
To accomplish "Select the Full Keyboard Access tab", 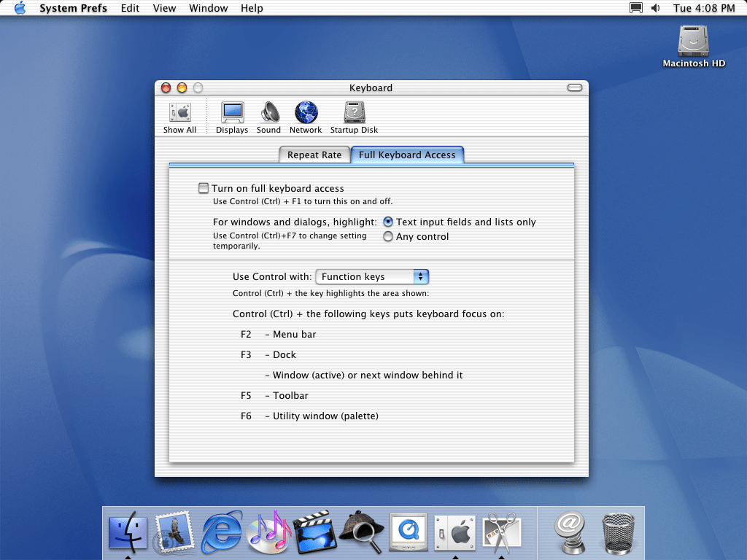I will (x=407, y=155).
